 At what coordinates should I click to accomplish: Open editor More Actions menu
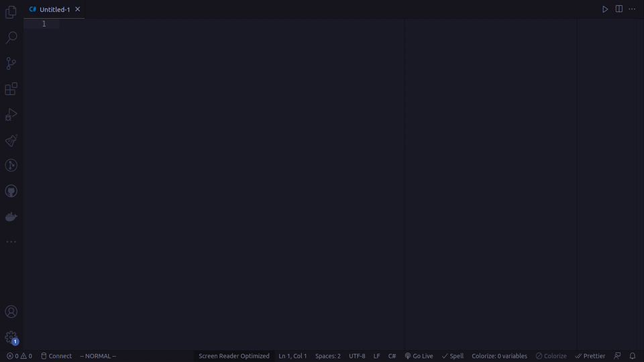click(x=632, y=9)
